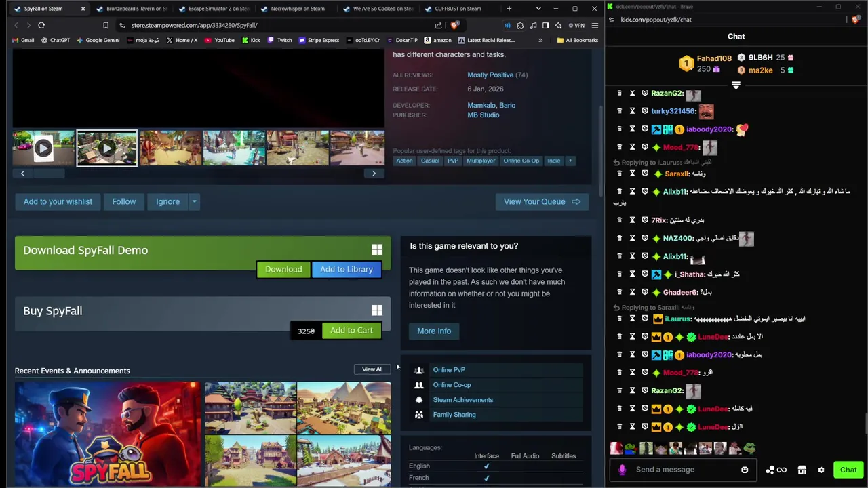Toggle the Brave VPN button

[x=576, y=25]
